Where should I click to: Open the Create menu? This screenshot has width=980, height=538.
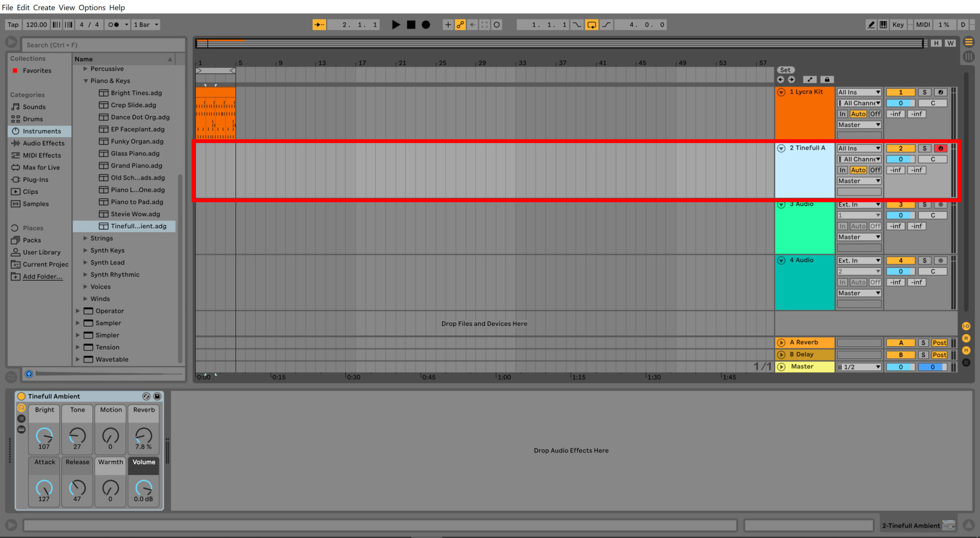pyautogui.click(x=44, y=7)
